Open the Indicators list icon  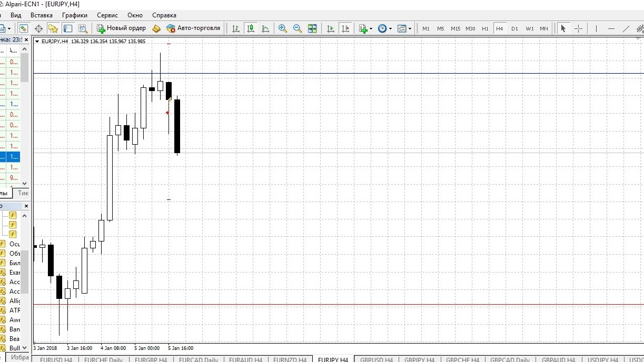point(363,28)
